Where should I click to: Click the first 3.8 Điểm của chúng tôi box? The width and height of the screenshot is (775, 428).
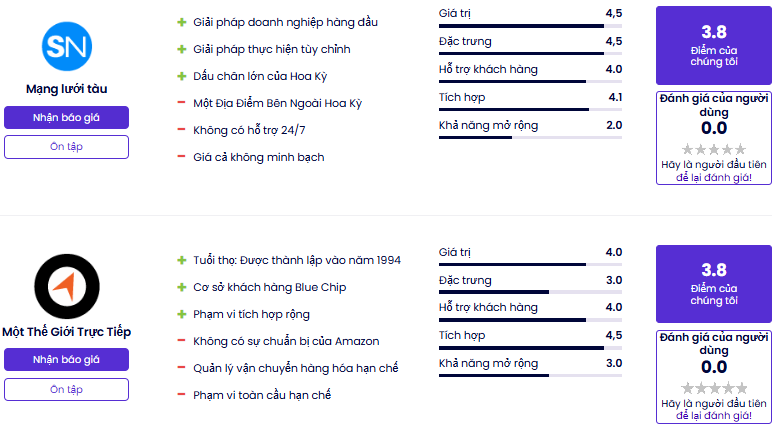tap(714, 45)
